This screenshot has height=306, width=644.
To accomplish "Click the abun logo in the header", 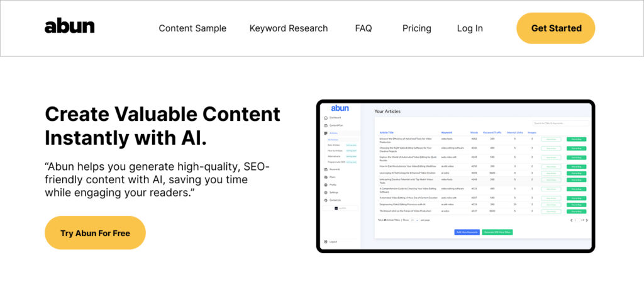I will 69,26.
